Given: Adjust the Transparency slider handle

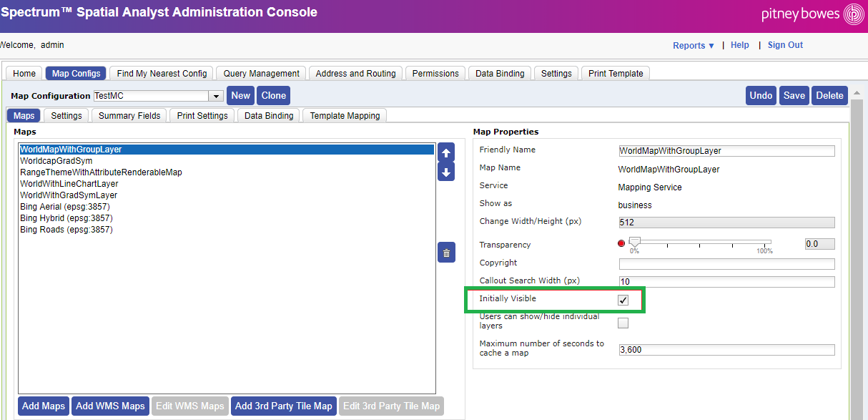Looking at the screenshot, I should coord(634,243).
